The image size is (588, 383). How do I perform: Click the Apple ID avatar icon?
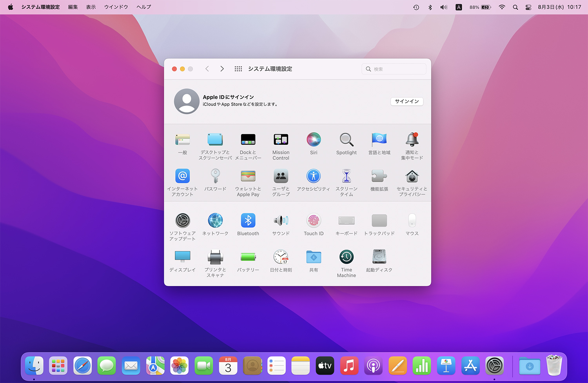click(x=187, y=101)
